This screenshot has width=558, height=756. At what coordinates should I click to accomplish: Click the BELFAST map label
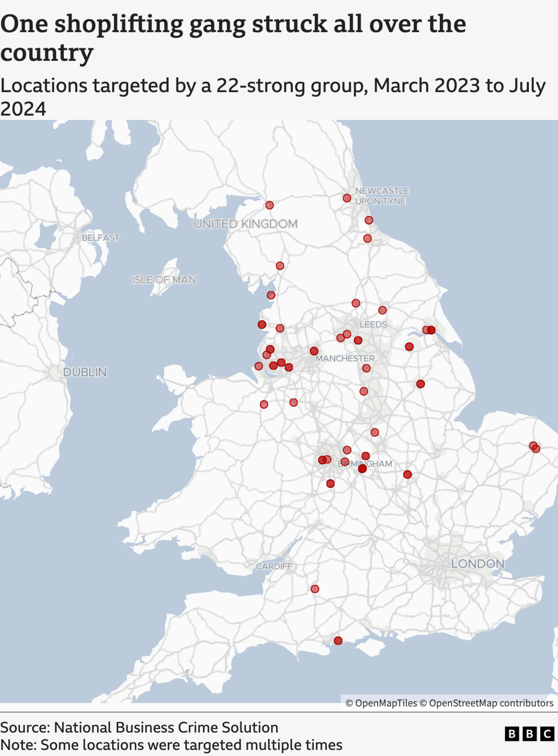click(x=101, y=238)
